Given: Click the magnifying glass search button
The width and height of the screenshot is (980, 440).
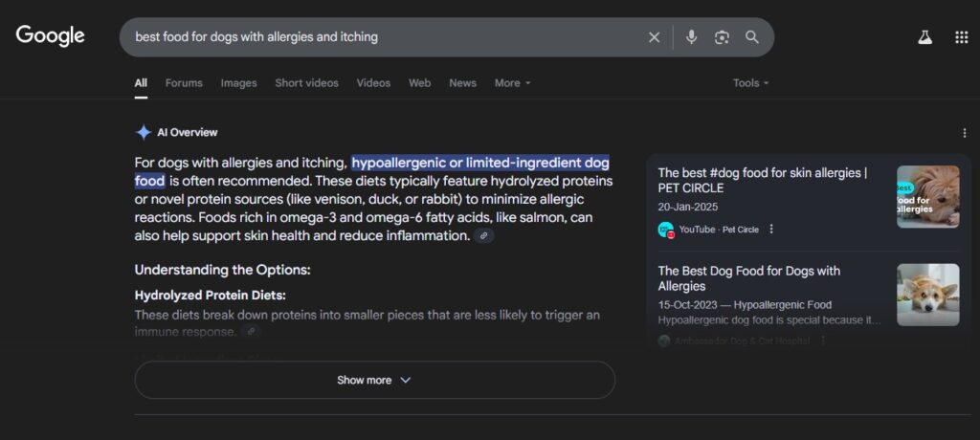Looking at the screenshot, I should (x=752, y=37).
